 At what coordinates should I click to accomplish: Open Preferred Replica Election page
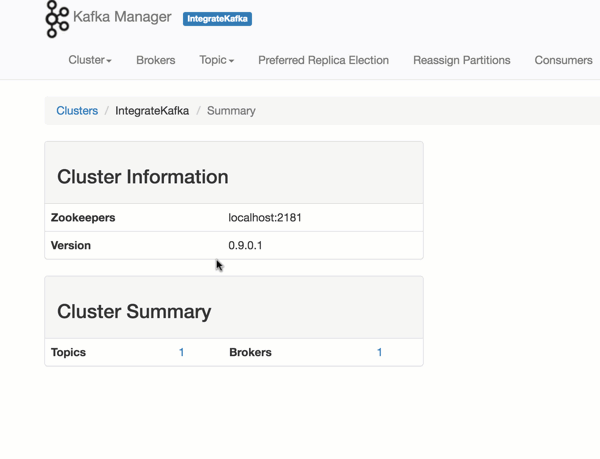(x=323, y=60)
